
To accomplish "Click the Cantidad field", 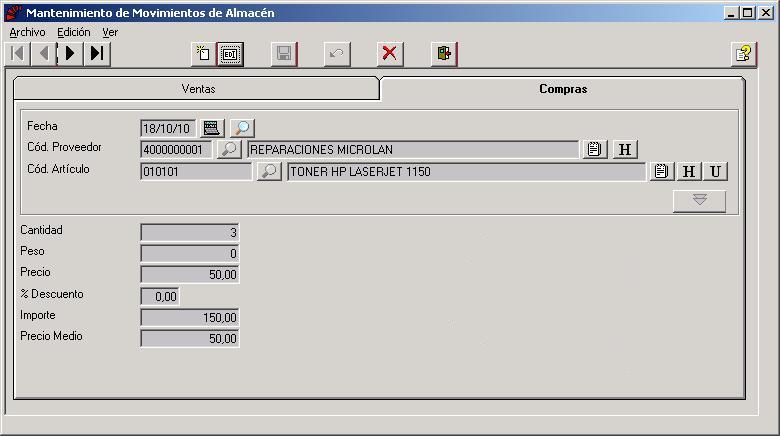I will (190, 232).
